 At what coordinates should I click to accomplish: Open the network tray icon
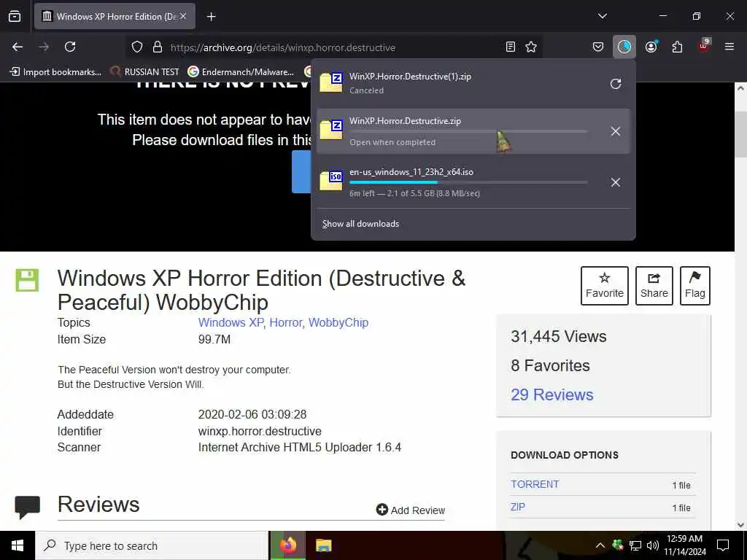coord(635,545)
